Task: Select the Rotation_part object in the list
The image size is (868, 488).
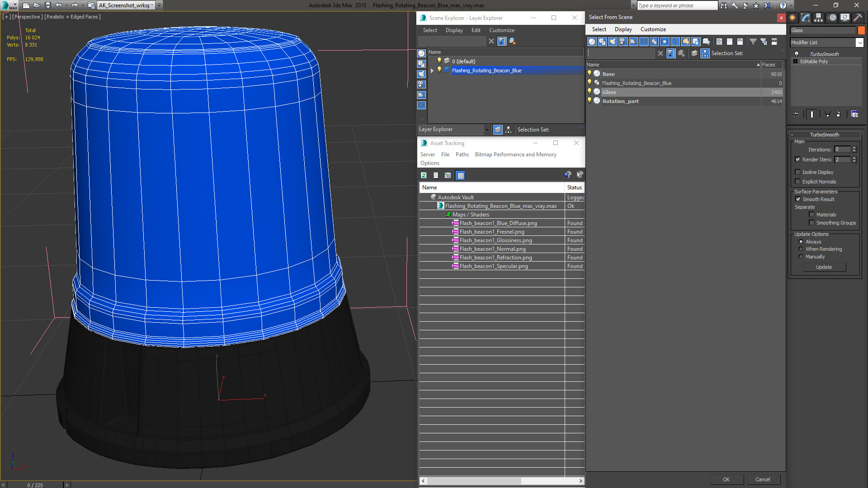Action: (x=620, y=101)
